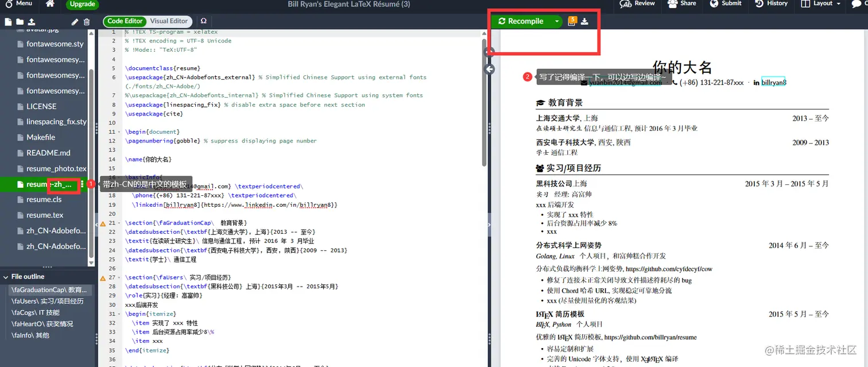
Task: Click the upload file icon
Action: (x=31, y=22)
